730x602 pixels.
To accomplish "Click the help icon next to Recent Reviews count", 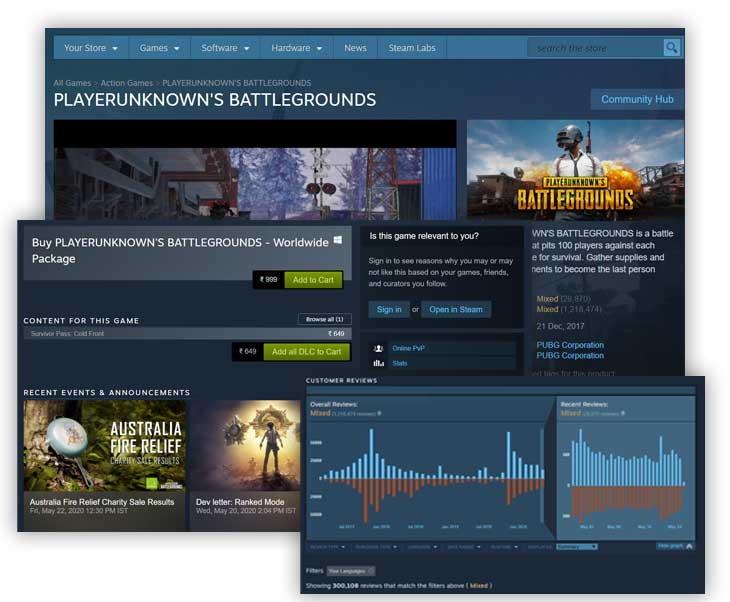I will [x=623, y=413].
